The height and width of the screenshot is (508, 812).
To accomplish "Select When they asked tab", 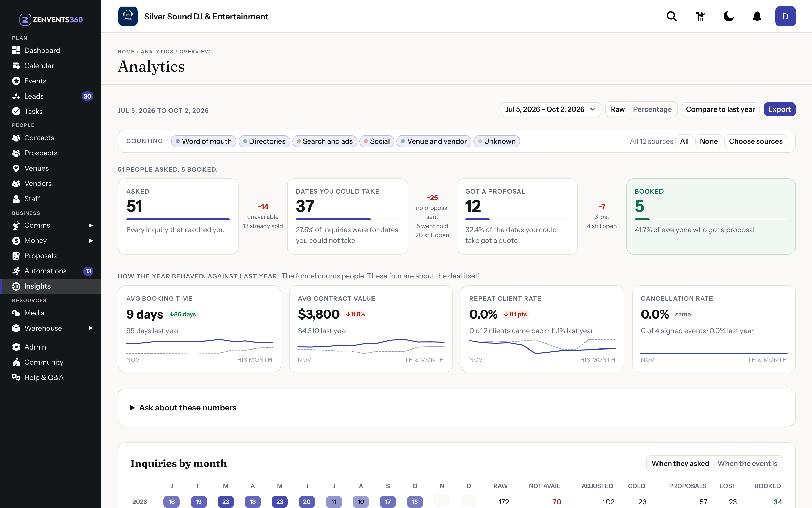I will [680, 463].
